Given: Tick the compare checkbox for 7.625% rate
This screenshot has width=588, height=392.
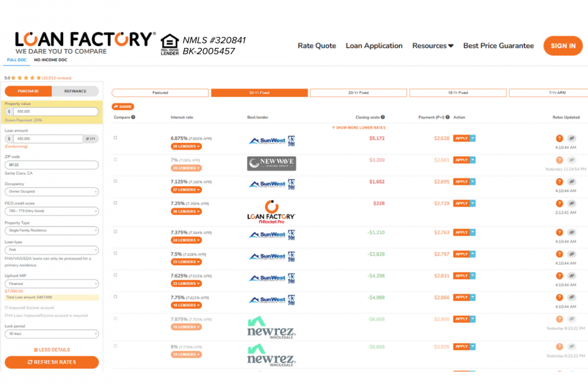Looking at the screenshot, I should click(x=116, y=275).
